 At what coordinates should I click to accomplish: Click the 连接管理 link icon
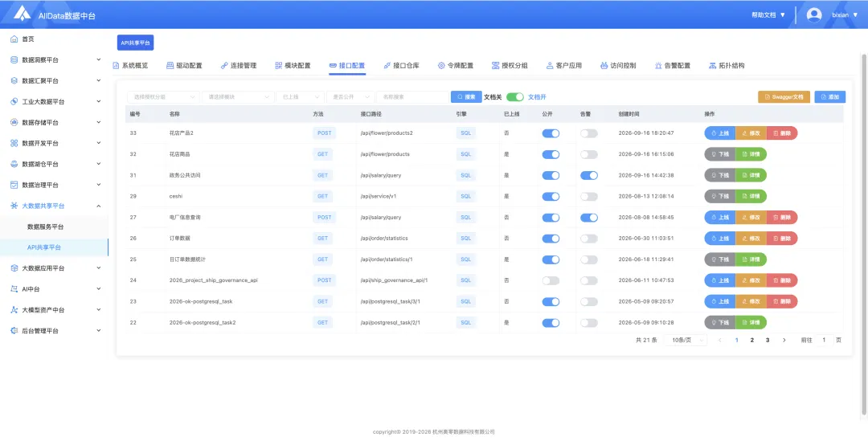point(224,65)
